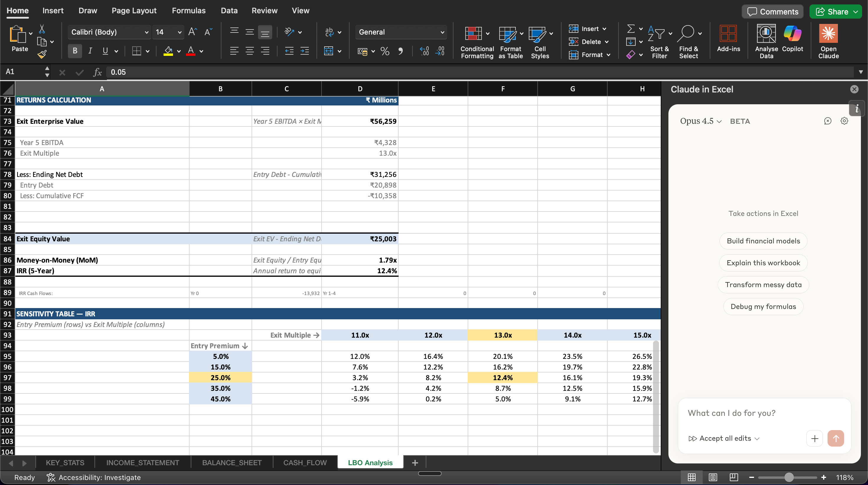The image size is (868, 485).
Task: Click the Debug my formulas suggestion
Action: (763, 306)
